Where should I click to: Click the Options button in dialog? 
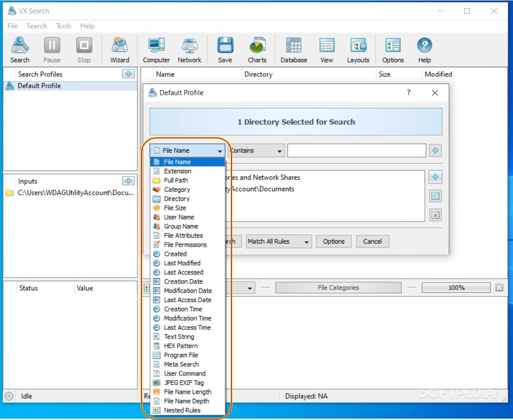pyautogui.click(x=334, y=242)
